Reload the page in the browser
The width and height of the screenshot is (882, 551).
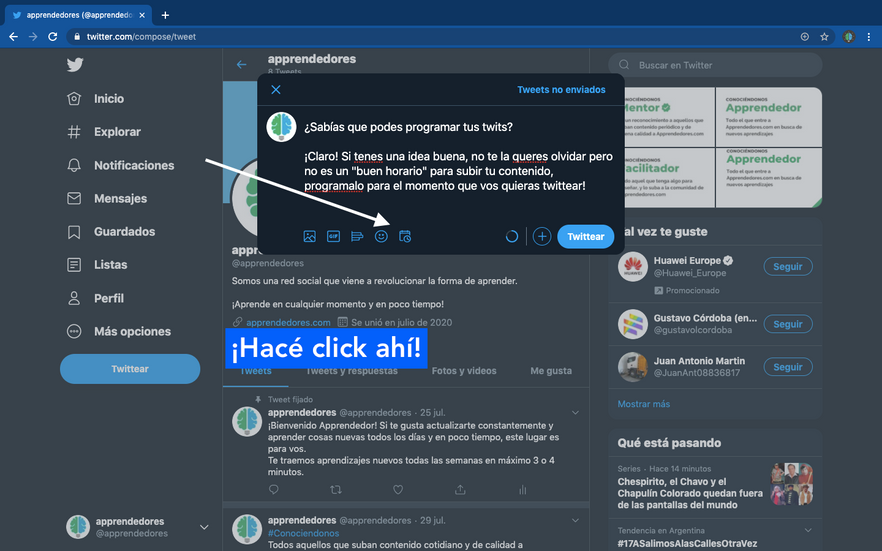click(52, 37)
